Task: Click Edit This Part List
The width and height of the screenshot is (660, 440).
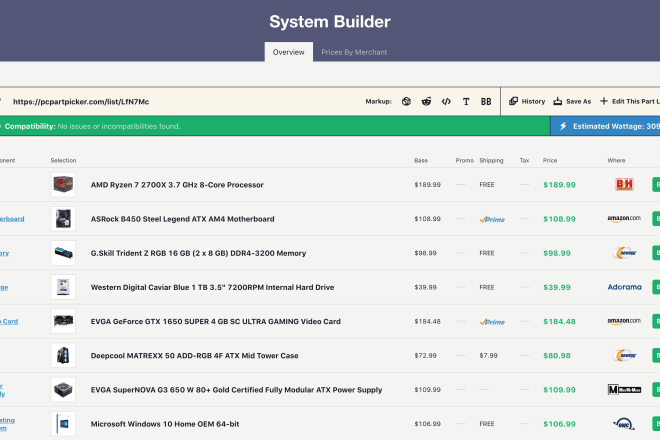Action: [x=630, y=101]
